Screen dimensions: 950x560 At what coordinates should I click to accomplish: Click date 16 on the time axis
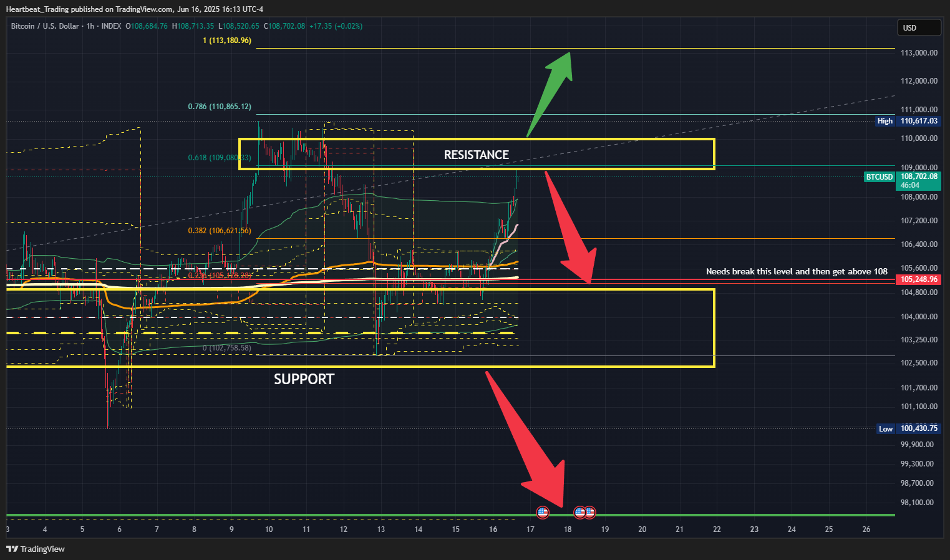tap(493, 529)
